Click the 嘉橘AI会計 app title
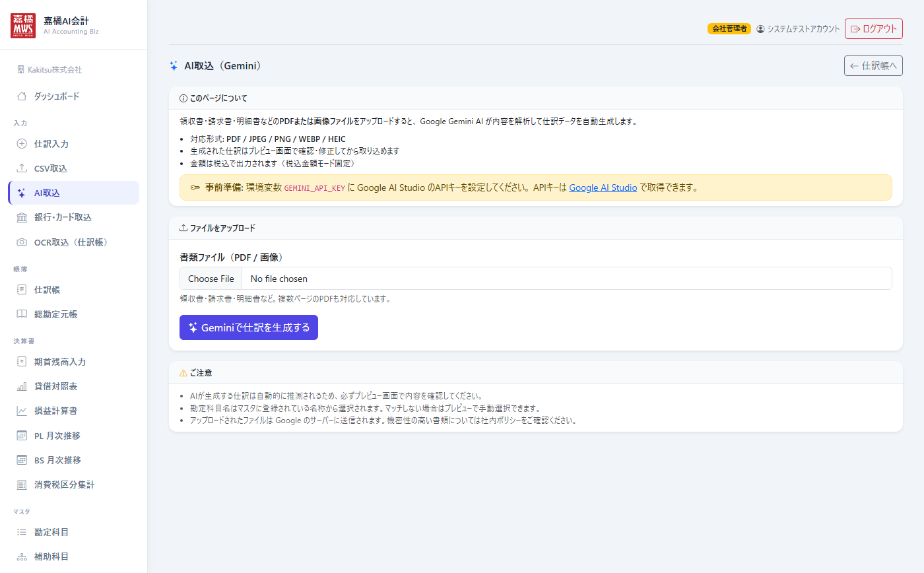Screen dimensions: 924x573 [66, 20]
